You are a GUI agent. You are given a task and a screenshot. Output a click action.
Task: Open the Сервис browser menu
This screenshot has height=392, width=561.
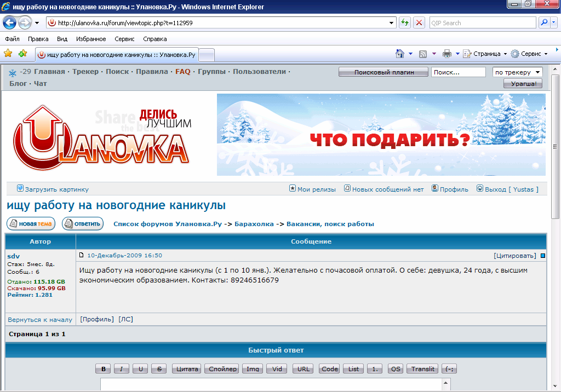(124, 39)
